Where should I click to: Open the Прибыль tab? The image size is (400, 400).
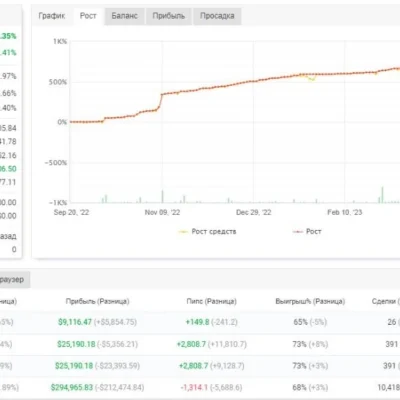pos(168,16)
